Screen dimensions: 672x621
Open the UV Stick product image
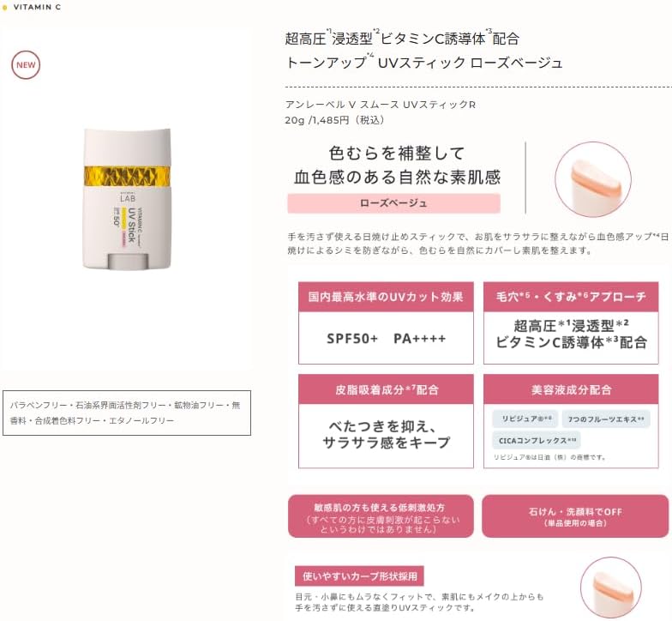pyautogui.click(x=127, y=199)
